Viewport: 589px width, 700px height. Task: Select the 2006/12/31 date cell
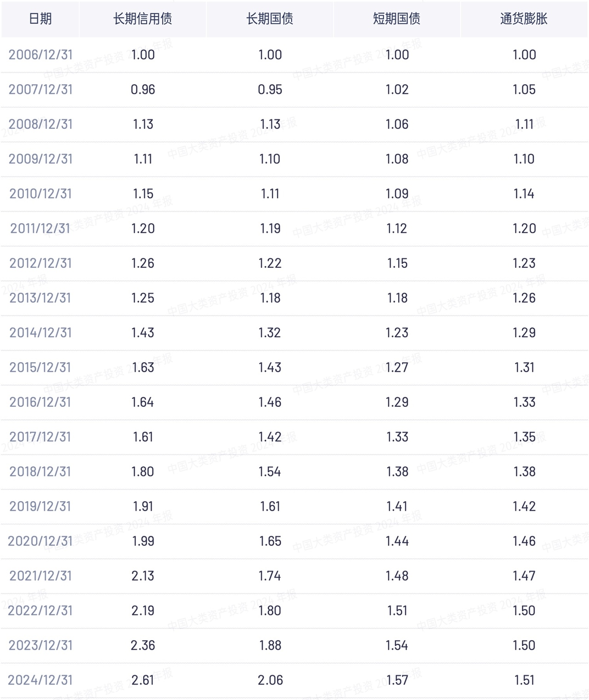(x=40, y=55)
